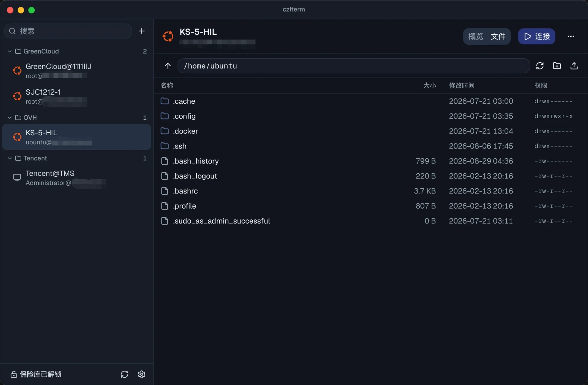
Task: Upload a file icon
Action: click(574, 66)
